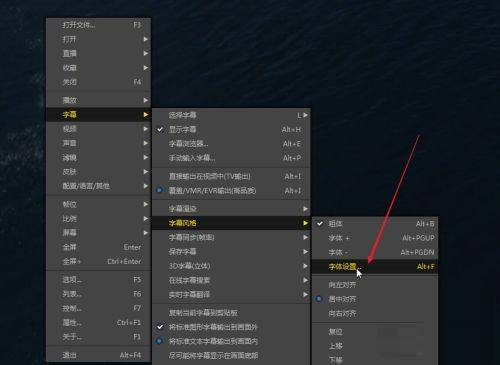500x365 pixels.
Task: Toggle the 显示字幕 checkmark (Alt+H)
Action: [x=231, y=129]
